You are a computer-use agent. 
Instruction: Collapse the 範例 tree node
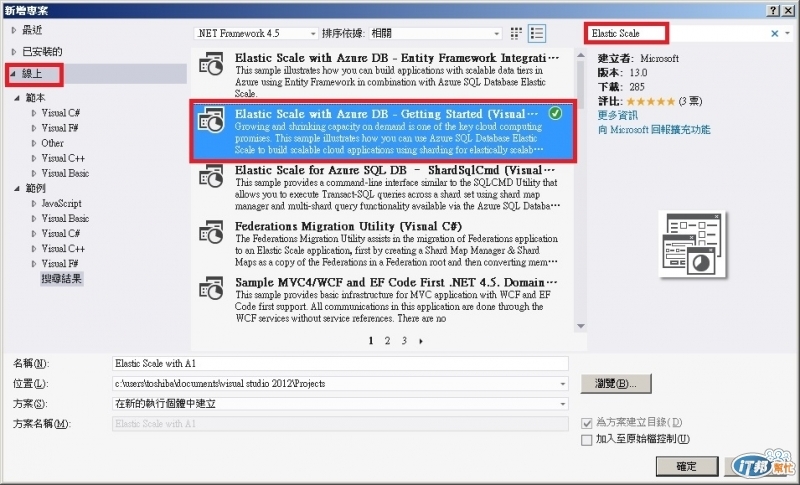coord(17,189)
